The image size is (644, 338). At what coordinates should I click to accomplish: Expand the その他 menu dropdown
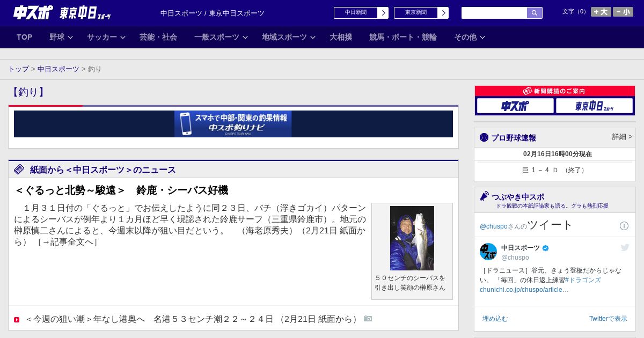(x=470, y=37)
